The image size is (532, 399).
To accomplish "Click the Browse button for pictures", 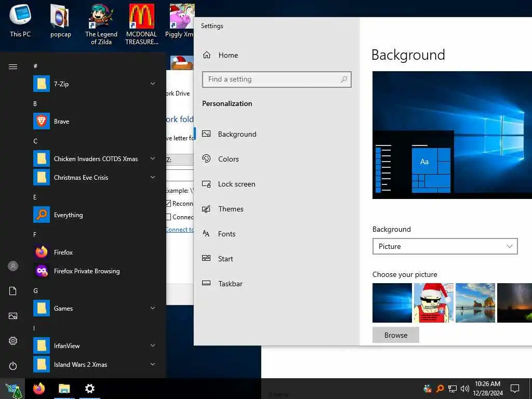I will coord(395,335).
